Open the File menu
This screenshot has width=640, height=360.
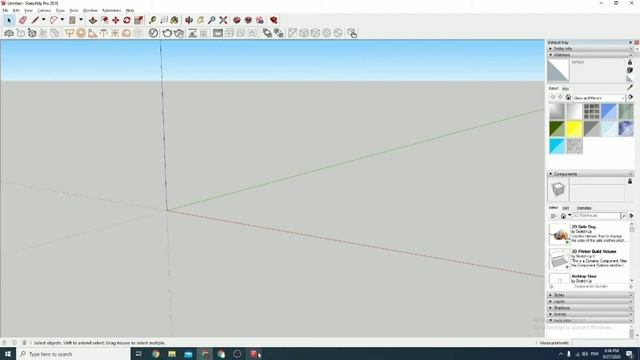click(5, 10)
